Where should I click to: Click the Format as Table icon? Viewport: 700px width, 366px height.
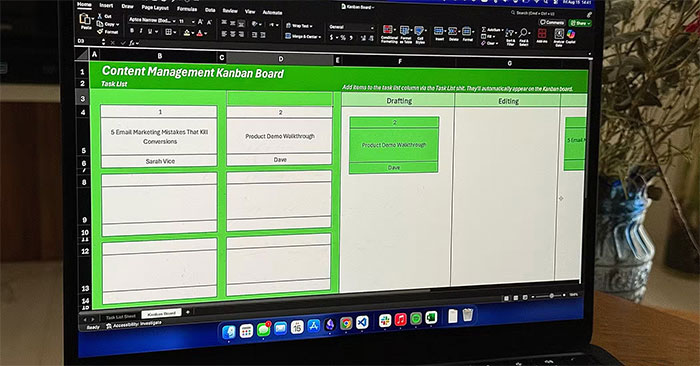(404, 30)
